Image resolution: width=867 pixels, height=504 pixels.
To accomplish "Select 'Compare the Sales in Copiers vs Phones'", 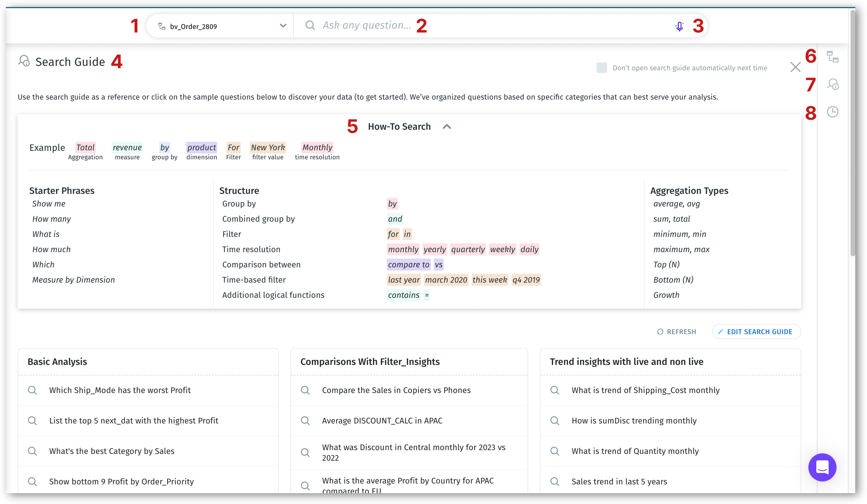I will (x=396, y=390).
